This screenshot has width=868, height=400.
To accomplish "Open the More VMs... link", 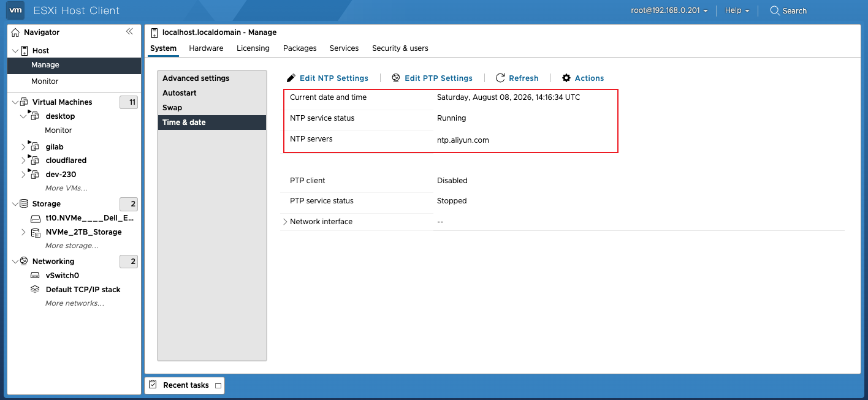I will [66, 188].
